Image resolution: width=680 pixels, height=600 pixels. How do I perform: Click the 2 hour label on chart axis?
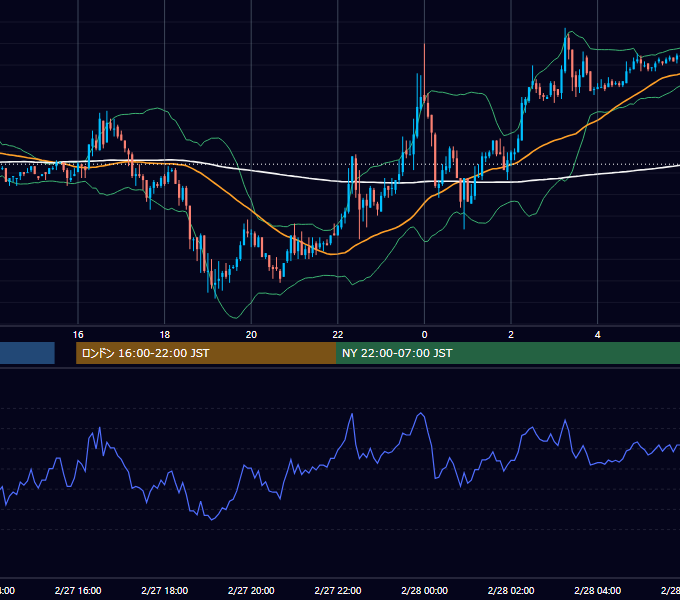pyautogui.click(x=511, y=335)
